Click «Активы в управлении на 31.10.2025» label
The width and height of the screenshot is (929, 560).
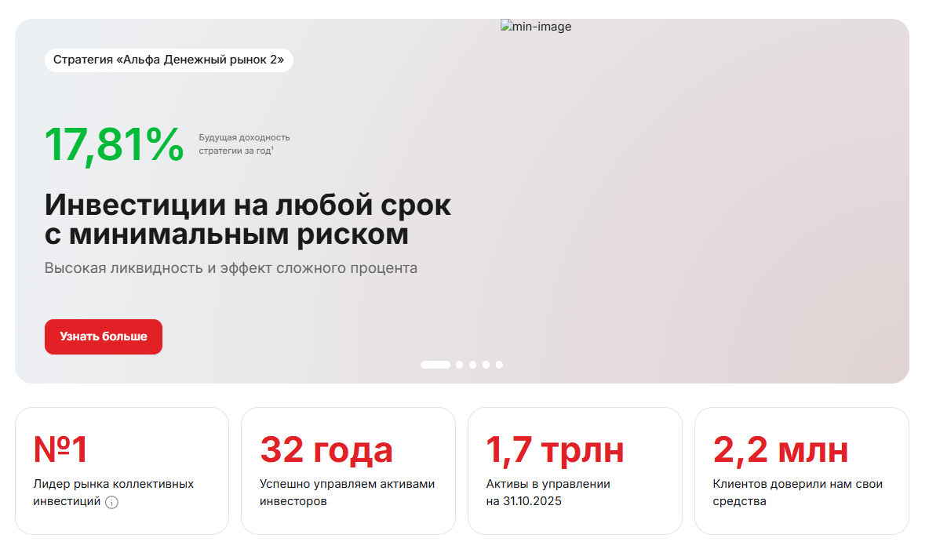pos(548,492)
